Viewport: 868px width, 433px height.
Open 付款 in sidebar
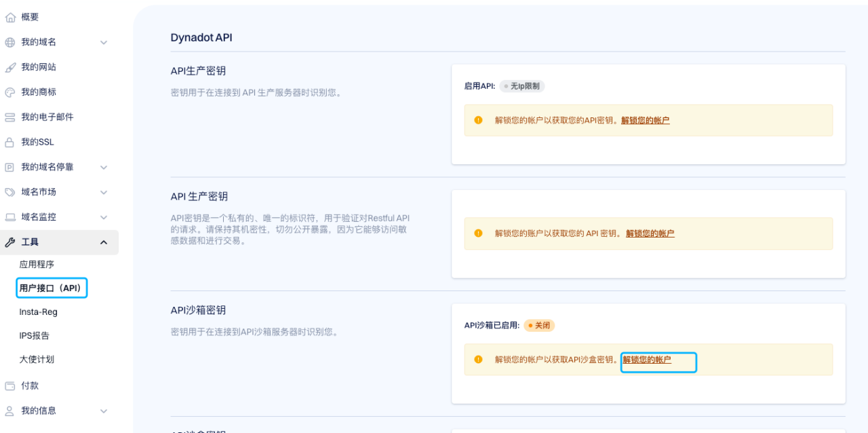click(x=30, y=385)
